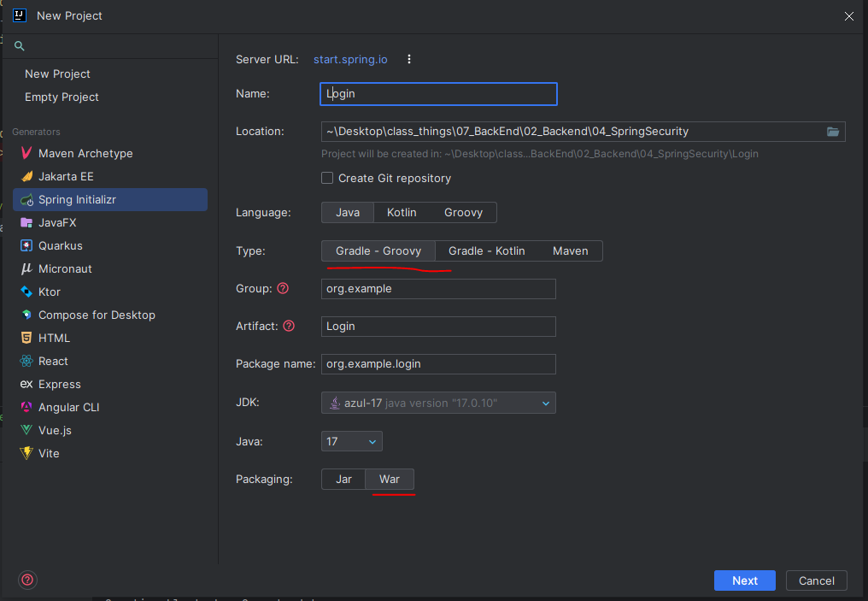Choose Maven build type
The height and width of the screenshot is (601, 868).
click(x=570, y=251)
